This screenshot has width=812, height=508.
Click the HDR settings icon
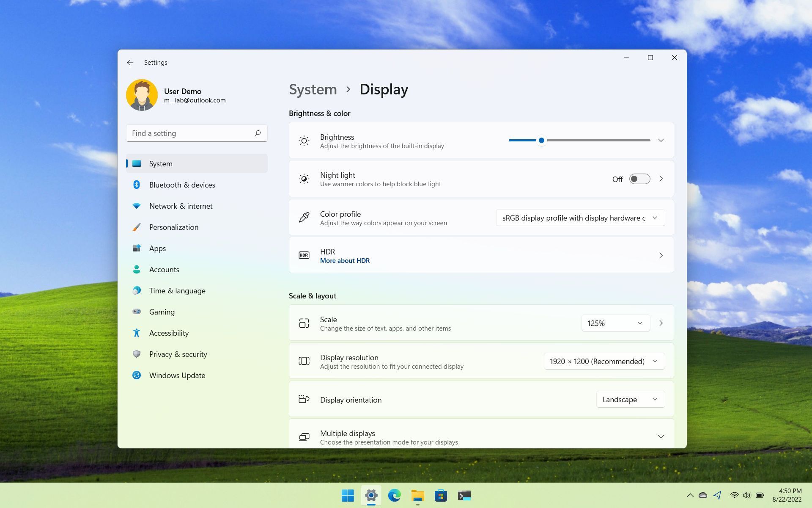tap(304, 254)
